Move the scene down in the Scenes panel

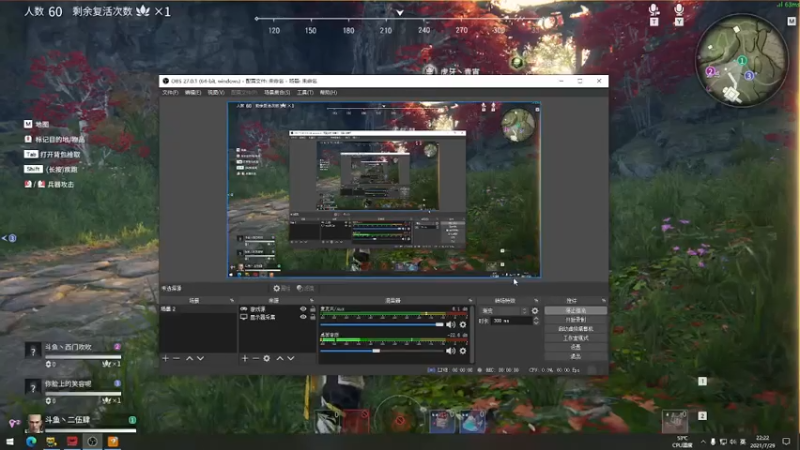click(x=201, y=359)
